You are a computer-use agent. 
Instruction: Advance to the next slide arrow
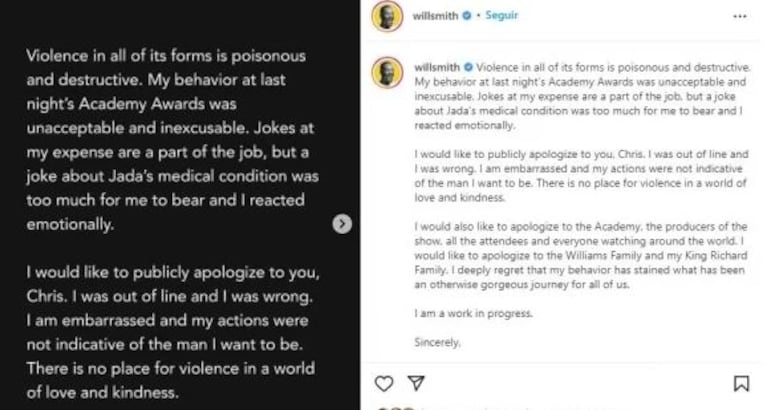click(342, 224)
